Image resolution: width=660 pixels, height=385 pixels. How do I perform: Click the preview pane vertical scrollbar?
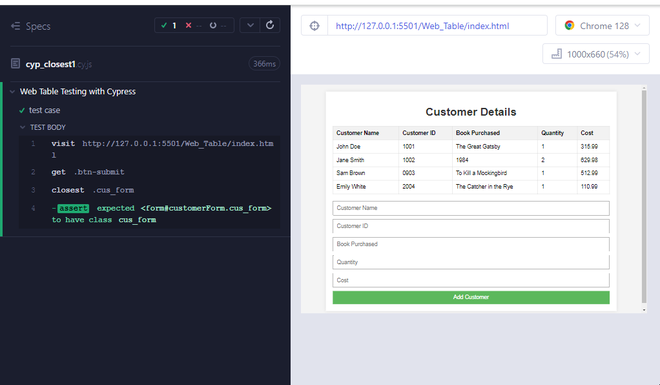point(644,196)
